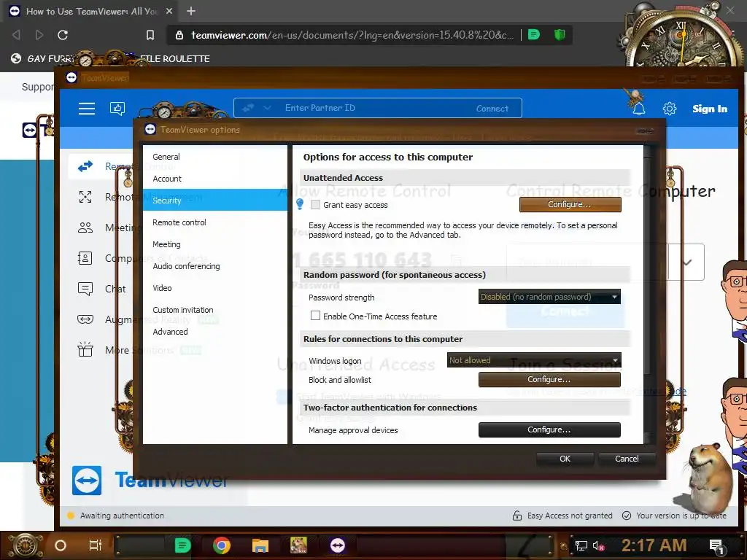This screenshot has height=560, width=747.
Task: Open File Explorer from the taskbar
Action: point(260,545)
